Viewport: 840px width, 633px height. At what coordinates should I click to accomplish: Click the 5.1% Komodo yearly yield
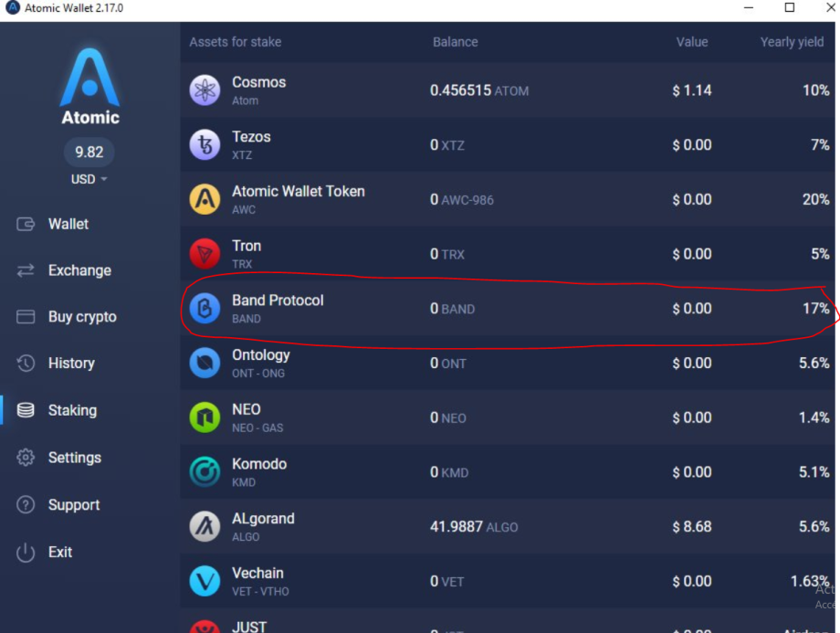(814, 472)
